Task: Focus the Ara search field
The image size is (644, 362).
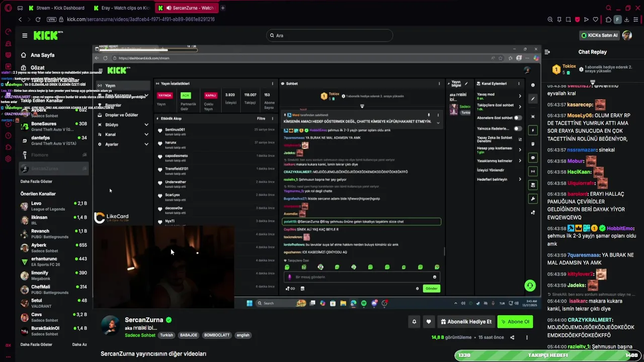Action: coord(330,36)
